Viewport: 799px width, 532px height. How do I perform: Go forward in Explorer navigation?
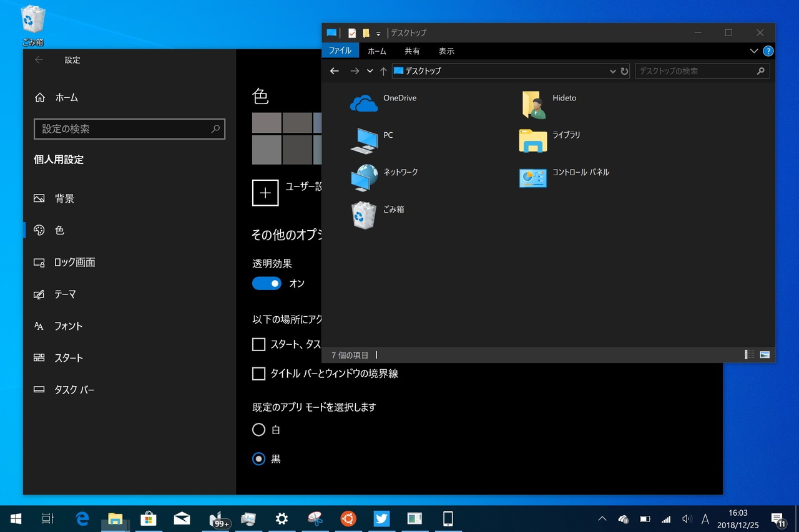click(x=355, y=71)
